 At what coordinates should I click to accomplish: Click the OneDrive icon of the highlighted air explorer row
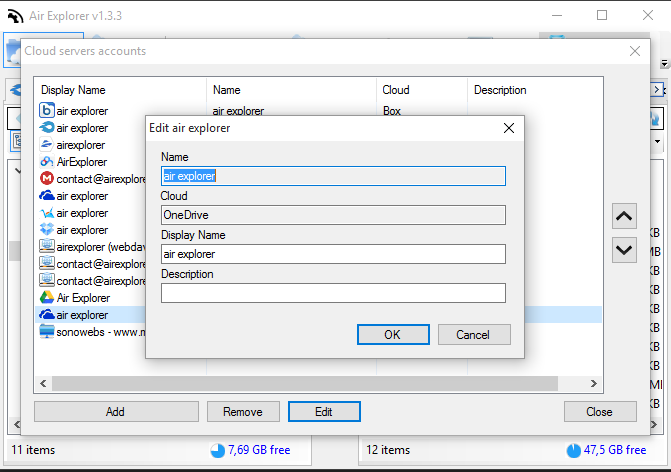point(47,315)
